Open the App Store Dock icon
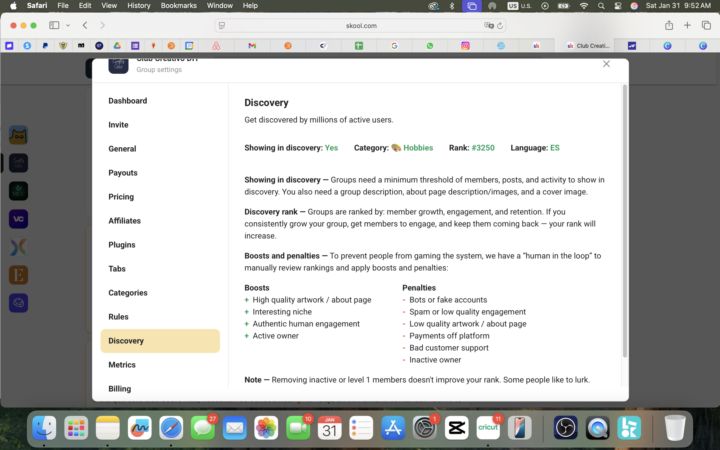 393,429
